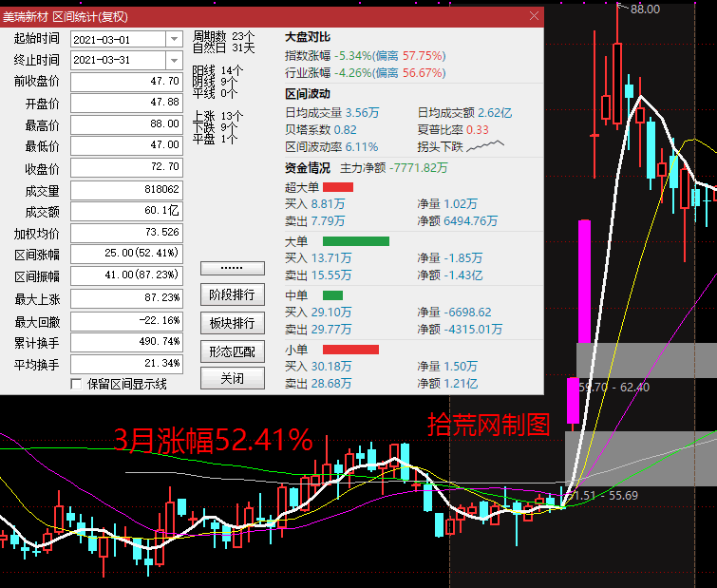Select the 成交额 value 60.1亿
This screenshot has width=717, height=588.
pyautogui.click(x=126, y=211)
